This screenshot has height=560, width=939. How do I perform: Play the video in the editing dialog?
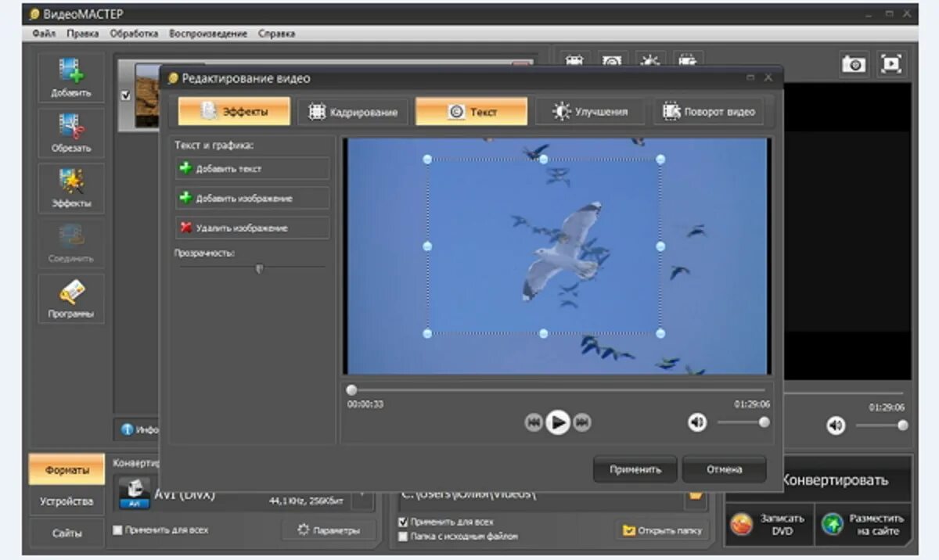[x=557, y=422]
